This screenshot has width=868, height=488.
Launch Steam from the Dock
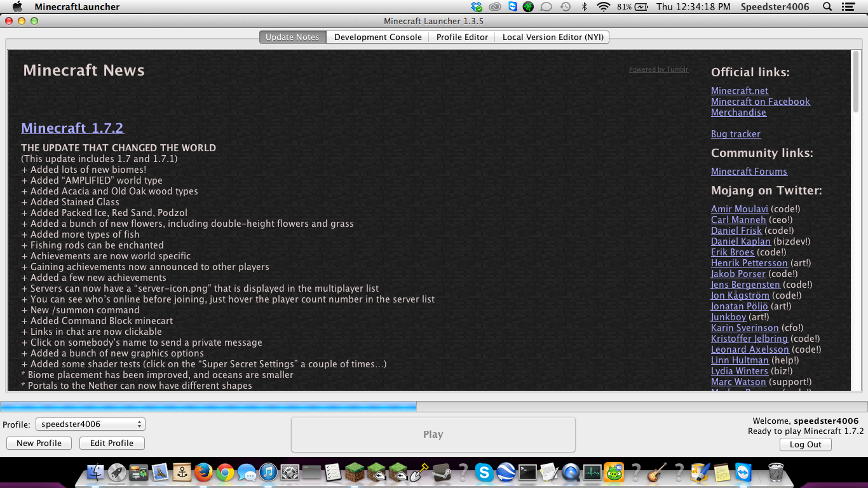tap(441, 472)
